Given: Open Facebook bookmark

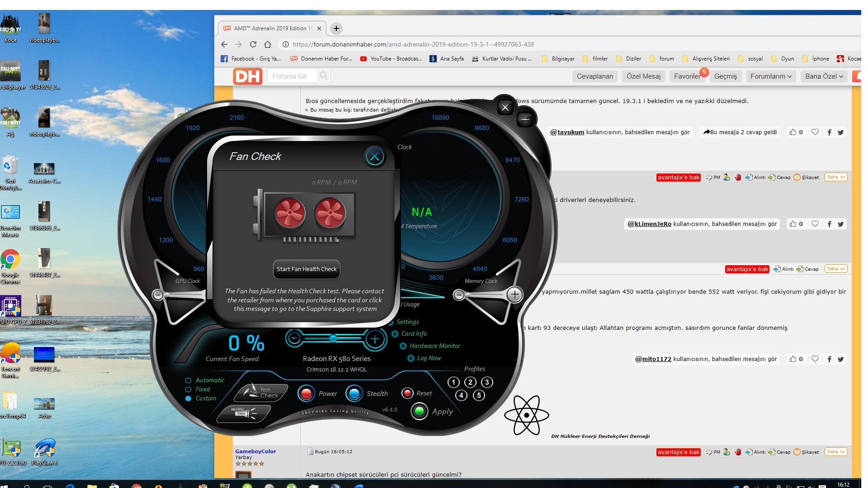Looking at the screenshot, I should point(250,59).
